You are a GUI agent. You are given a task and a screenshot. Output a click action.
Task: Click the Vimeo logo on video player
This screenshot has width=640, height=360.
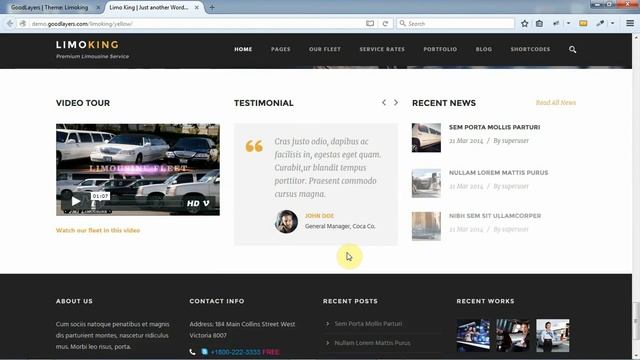click(x=206, y=203)
